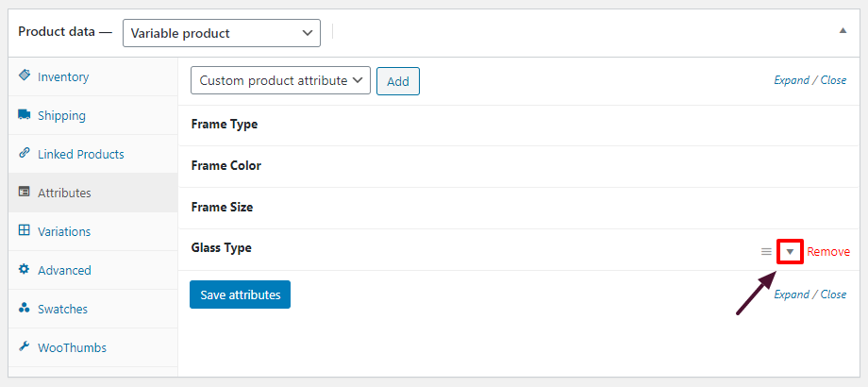Open the Linked Products tab
868x387 pixels.
[80, 154]
